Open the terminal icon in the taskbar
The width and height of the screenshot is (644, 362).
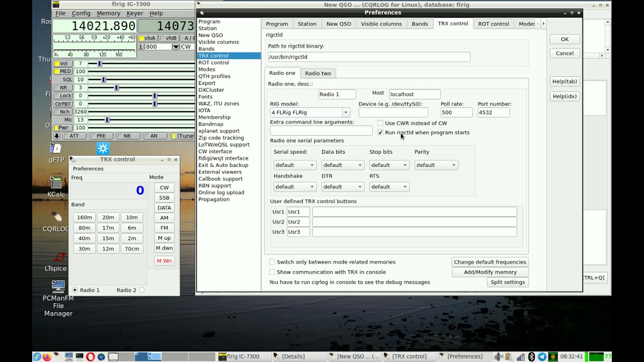[79, 357]
